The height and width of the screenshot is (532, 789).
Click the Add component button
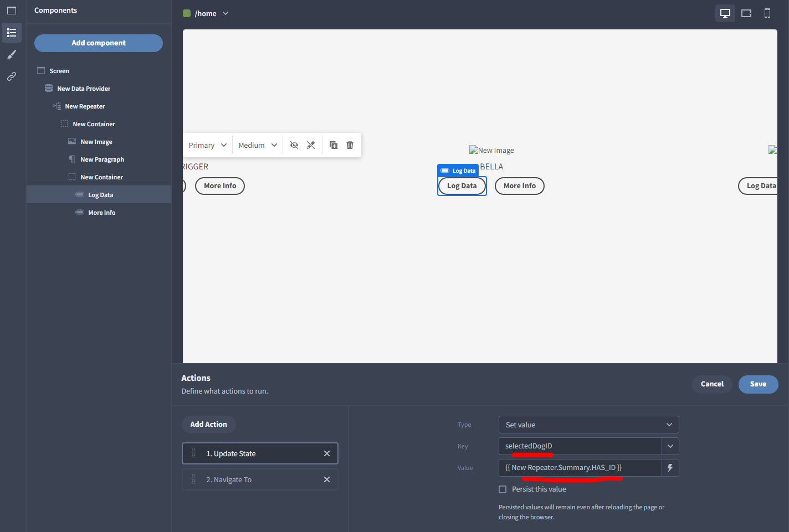pyautogui.click(x=98, y=43)
